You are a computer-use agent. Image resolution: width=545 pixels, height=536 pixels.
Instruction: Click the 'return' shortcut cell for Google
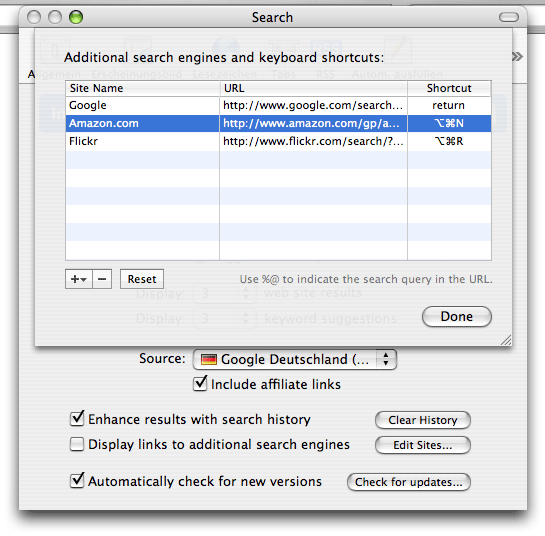pyautogui.click(x=449, y=105)
